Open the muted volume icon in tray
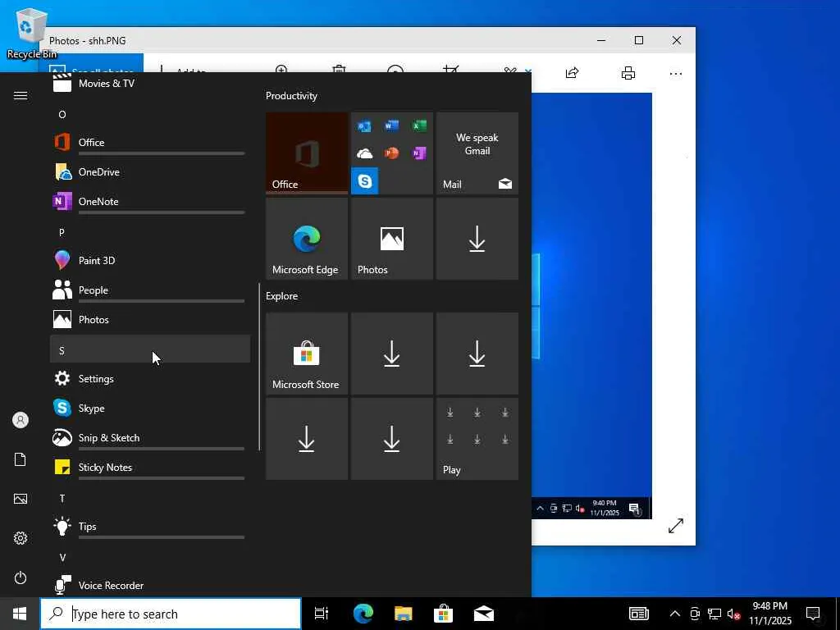Viewport: 840px width, 630px height. (734, 614)
